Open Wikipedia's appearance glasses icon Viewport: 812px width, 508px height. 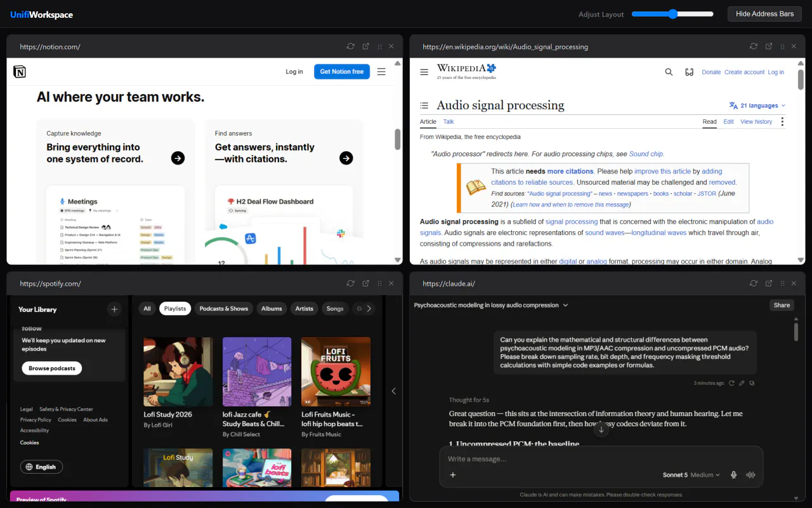click(689, 72)
